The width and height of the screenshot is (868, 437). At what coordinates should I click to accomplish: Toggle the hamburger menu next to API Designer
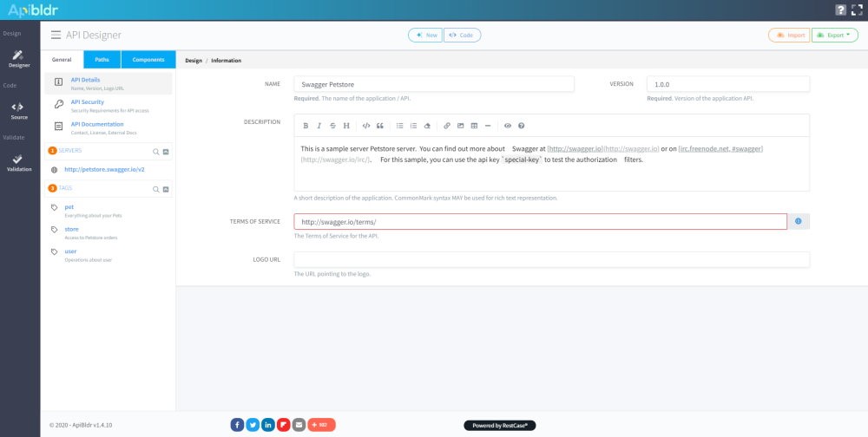[56, 35]
